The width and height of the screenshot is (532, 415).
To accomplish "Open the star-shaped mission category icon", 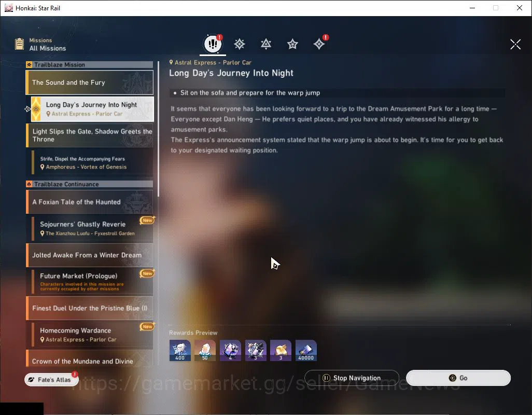I will tap(292, 44).
